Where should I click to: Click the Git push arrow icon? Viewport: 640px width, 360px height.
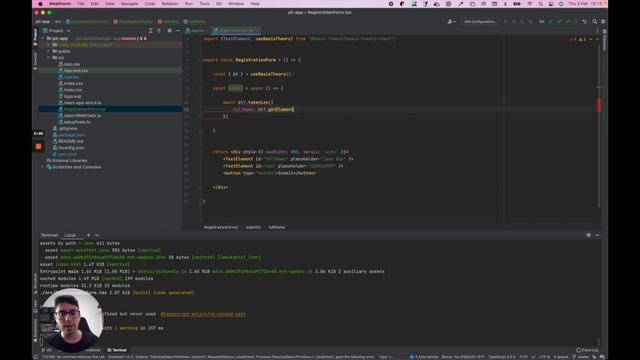click(x=567, y=22)
